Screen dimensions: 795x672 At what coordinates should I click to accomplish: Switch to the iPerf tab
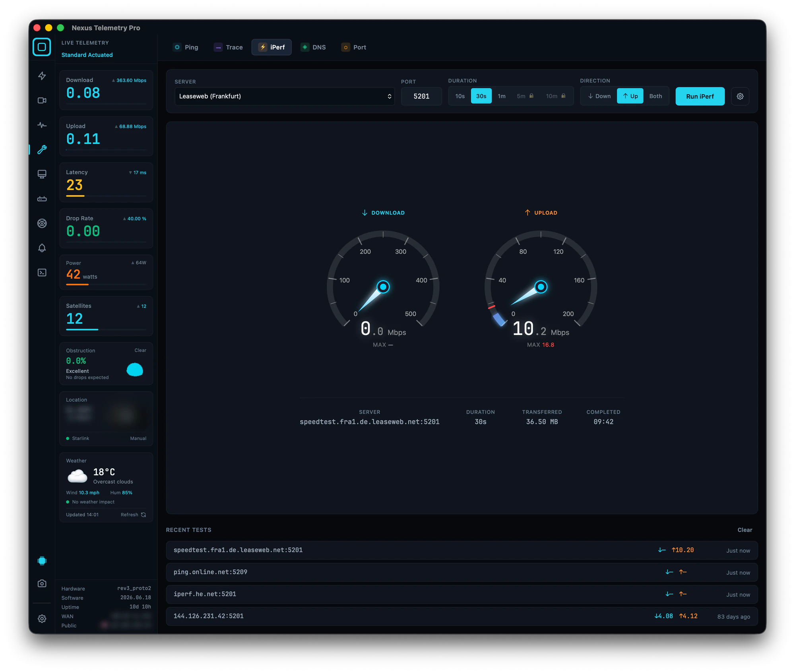[x=271, y=47]
